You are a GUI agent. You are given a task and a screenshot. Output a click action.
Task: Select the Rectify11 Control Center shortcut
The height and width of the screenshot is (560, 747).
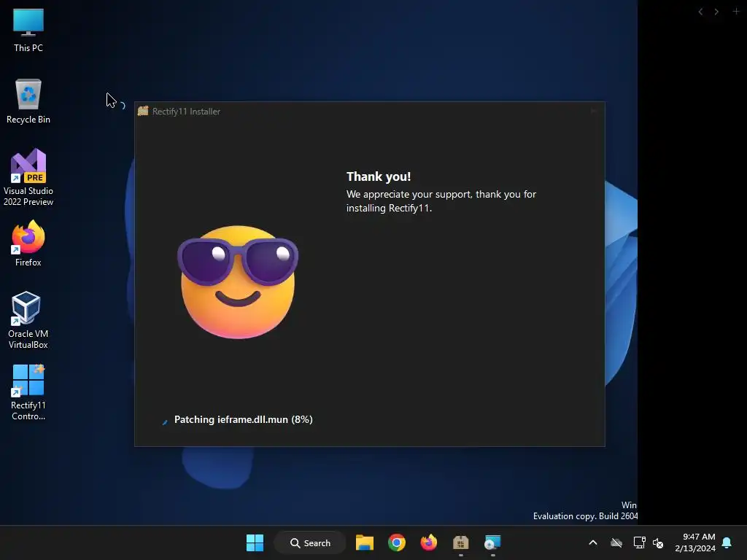[28, 392]
